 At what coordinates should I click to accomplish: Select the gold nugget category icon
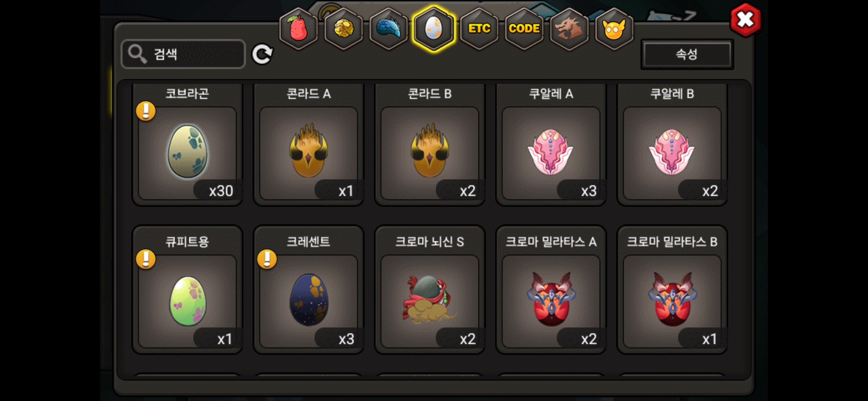tap(343, 29)
